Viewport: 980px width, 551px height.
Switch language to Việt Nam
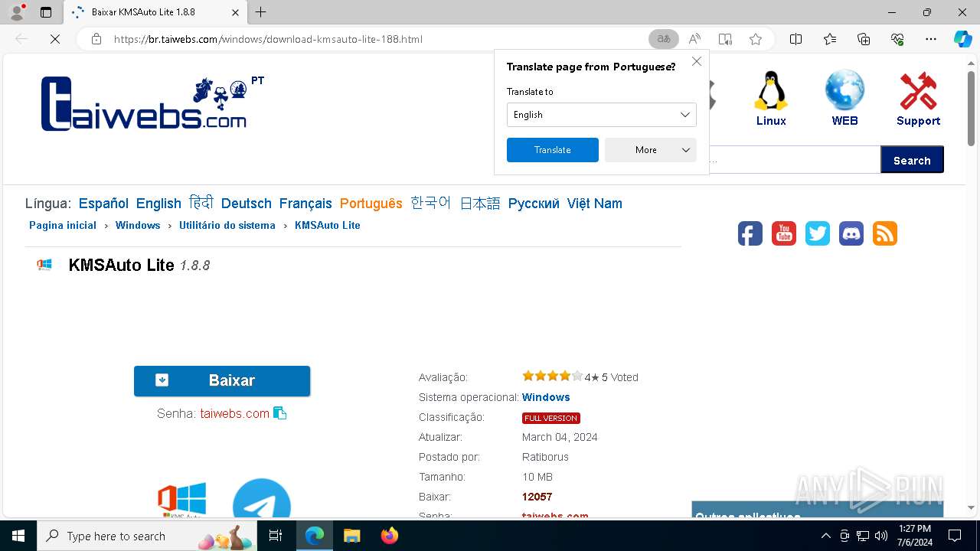[595, 204]
